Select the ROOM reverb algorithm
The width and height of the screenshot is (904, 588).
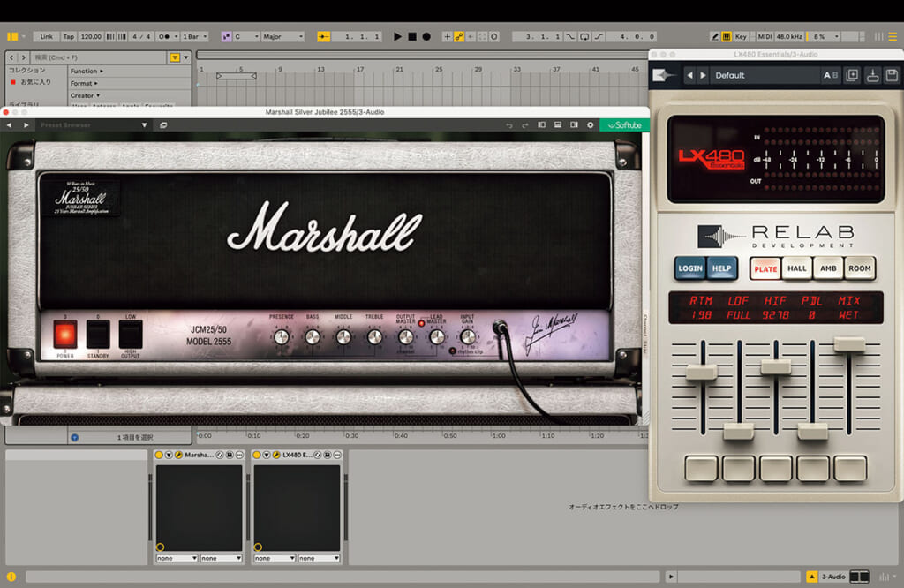(859, 268)
